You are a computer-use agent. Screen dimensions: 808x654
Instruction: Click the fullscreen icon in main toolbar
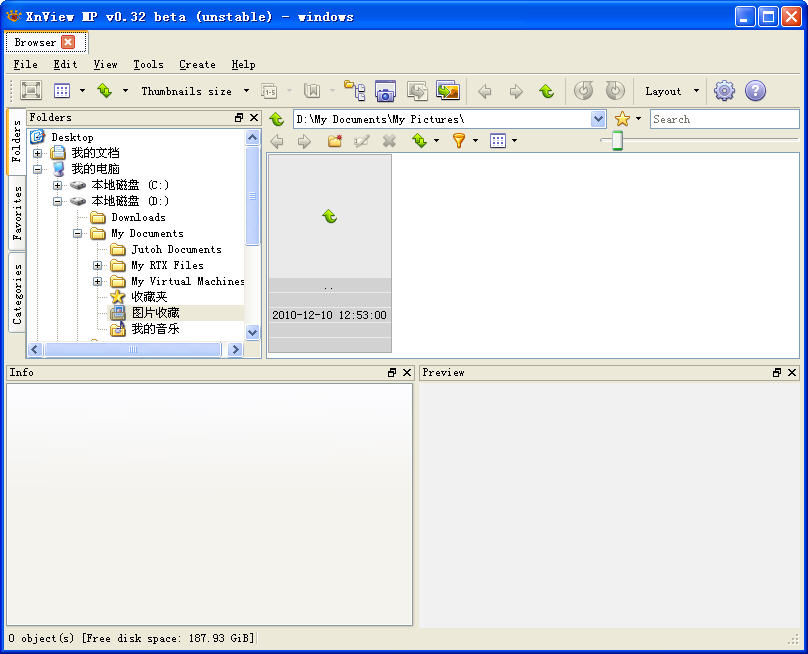31,91
